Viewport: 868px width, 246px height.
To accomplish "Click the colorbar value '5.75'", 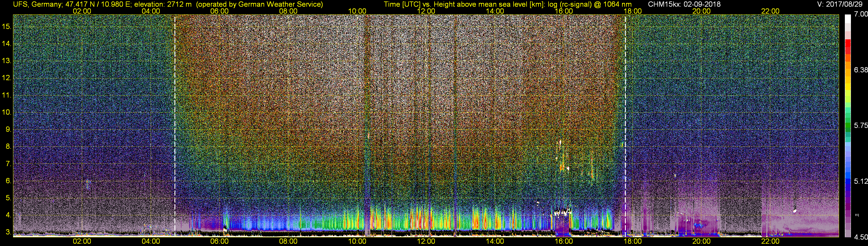I will [861, 125].
